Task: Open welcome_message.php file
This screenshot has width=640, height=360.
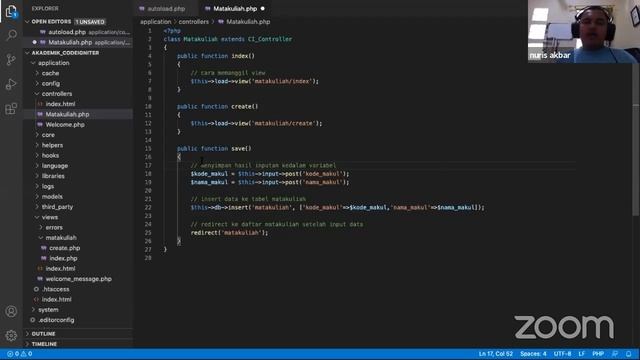Action: tap(78, 279)
